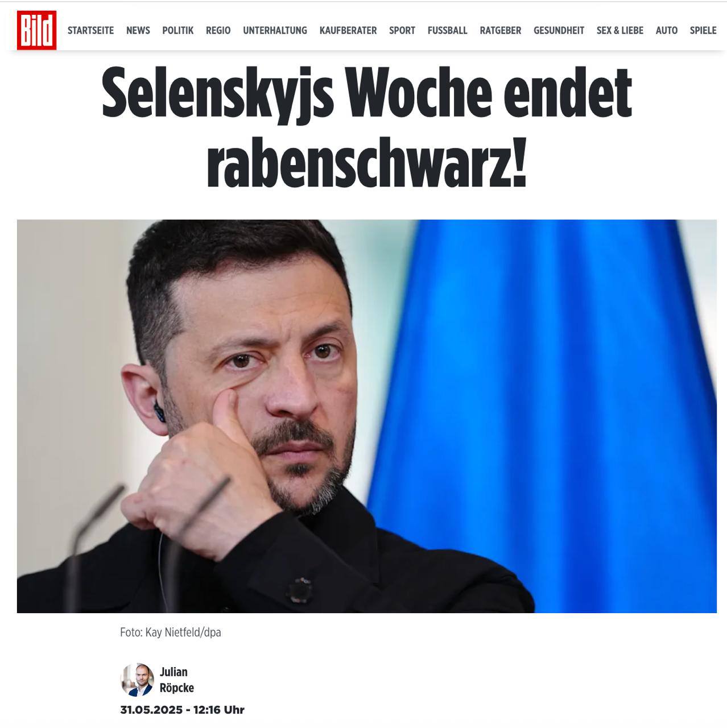Open Ratgeber in the nav bar
This screenshot has width=727, height=728.
501,31
